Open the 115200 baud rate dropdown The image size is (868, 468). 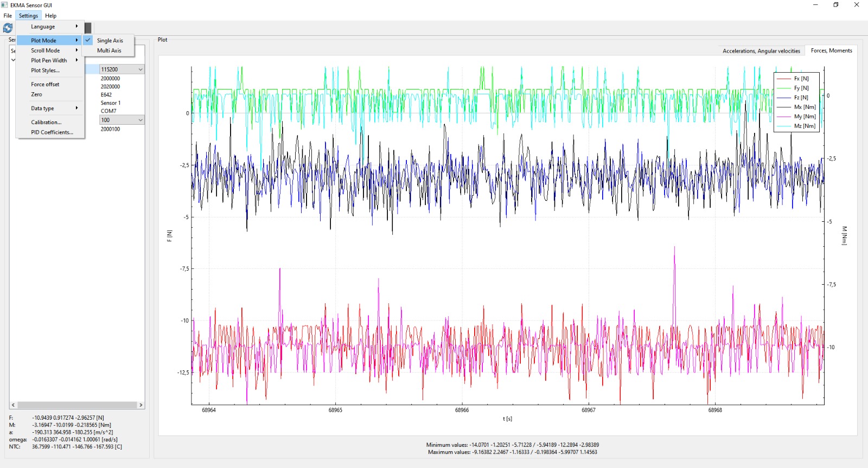pyautogui.click(x=140, y=69)
